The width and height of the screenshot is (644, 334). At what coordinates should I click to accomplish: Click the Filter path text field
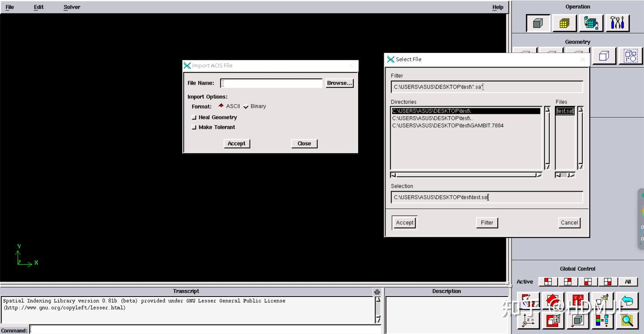487,87
